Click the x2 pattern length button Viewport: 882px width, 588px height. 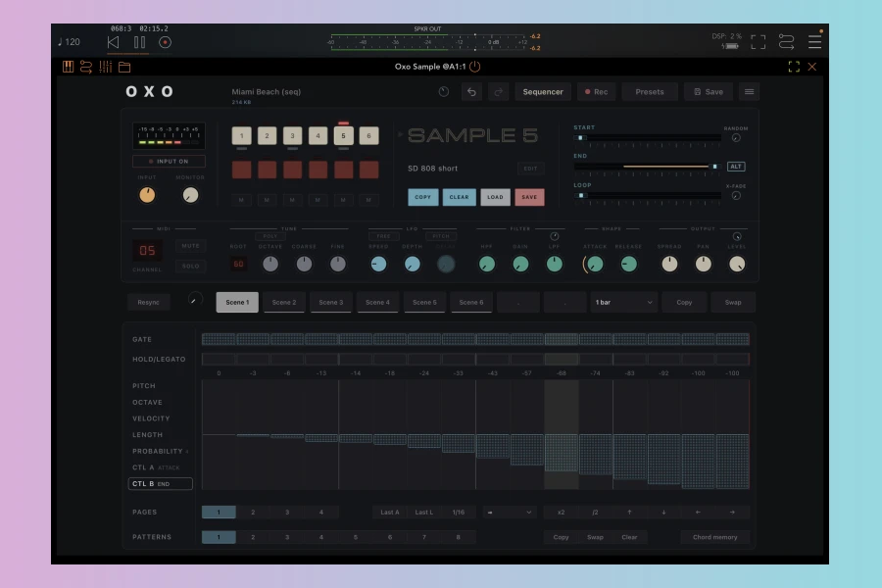coord(561,512)
